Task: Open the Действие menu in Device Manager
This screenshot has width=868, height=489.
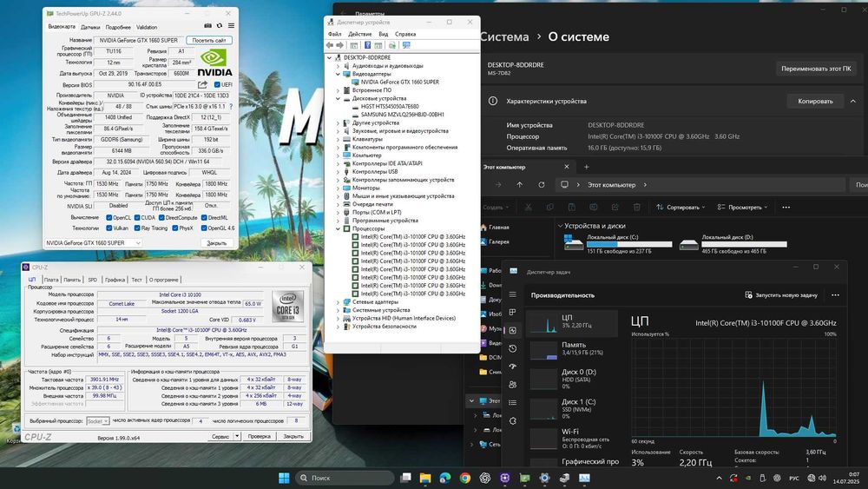Action: coord(360,34)
